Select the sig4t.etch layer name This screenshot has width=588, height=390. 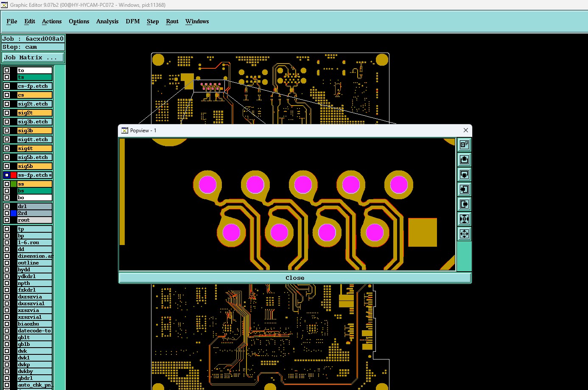pyautogui.click(x=35, y=139)
